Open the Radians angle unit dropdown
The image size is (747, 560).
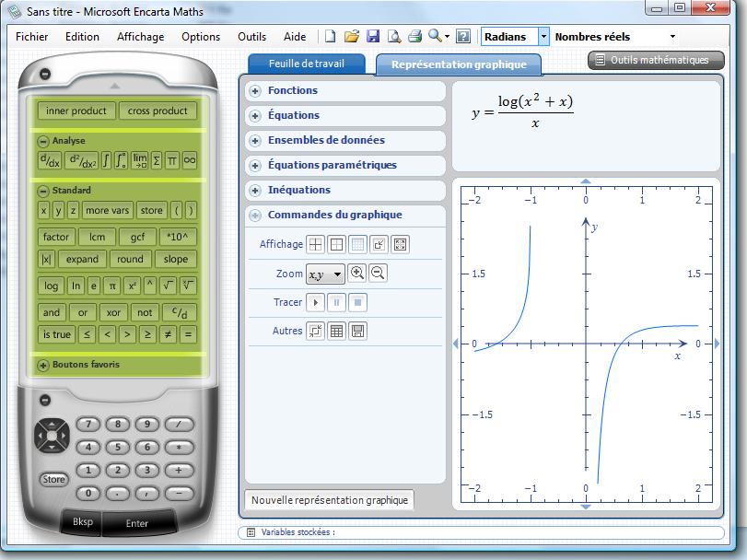point(543,36)
